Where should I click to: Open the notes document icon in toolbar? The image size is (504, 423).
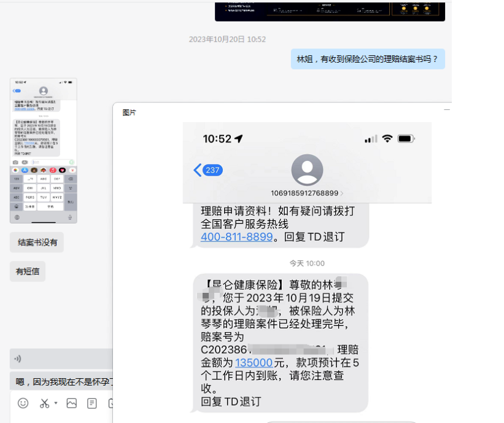pyautogui.click(x=92, y=403)
